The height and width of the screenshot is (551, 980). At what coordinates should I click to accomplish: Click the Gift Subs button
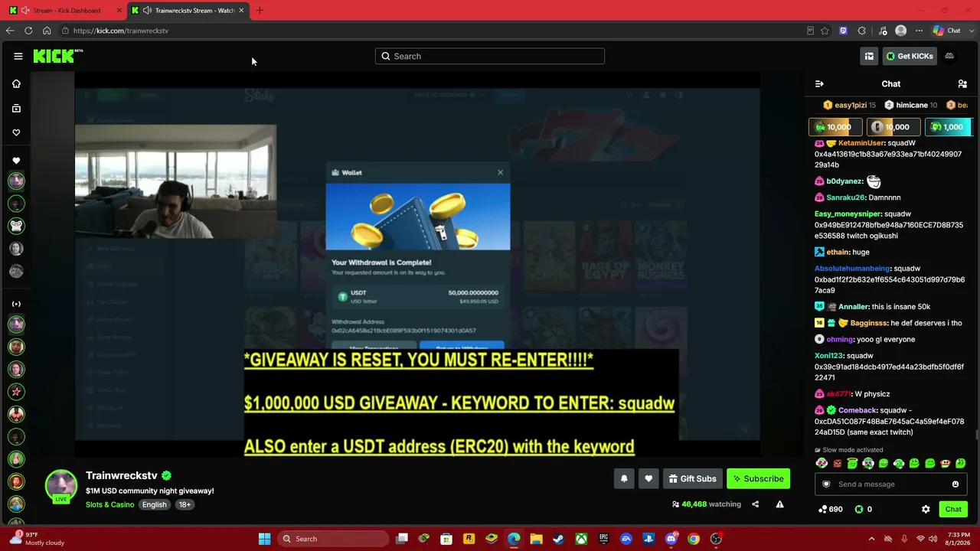[x=692, y=479]
